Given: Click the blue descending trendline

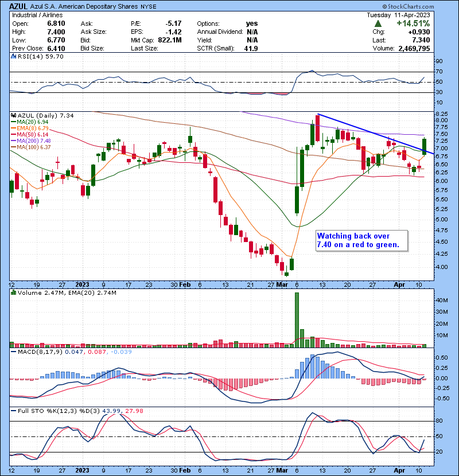Looking at the screenshot, I should tap(375, 134).
